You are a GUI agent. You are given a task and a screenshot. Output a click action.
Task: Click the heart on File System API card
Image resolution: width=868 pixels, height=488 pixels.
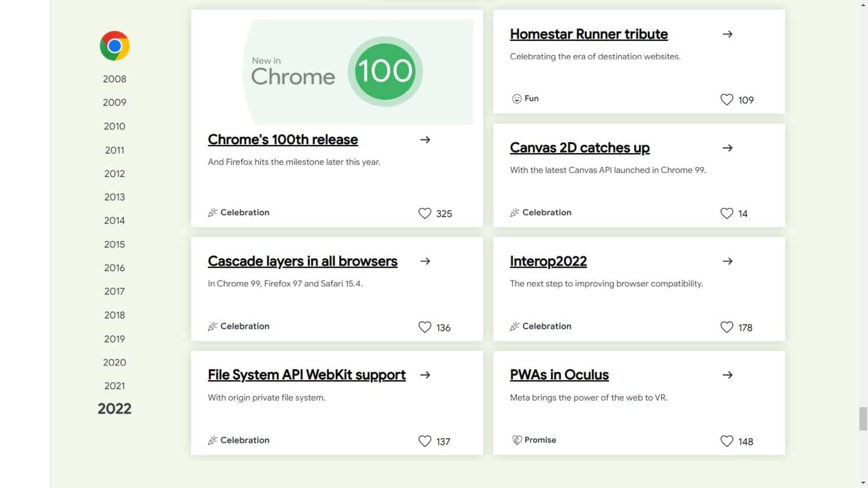coord(425,441)
